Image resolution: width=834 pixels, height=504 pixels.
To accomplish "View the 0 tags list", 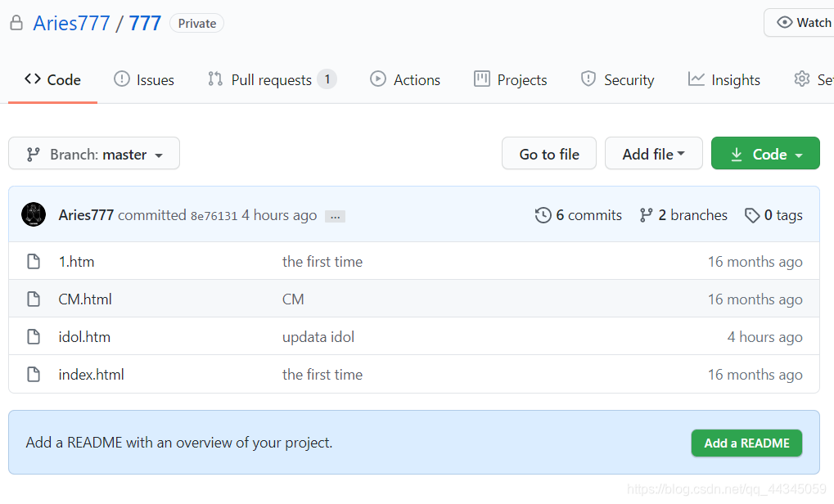I will [x=774, y=215].
